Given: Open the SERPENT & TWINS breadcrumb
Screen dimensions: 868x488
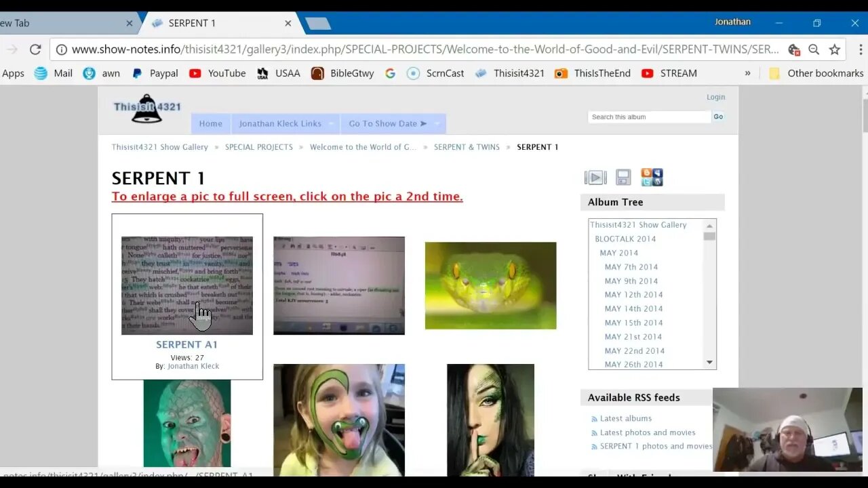Looking at the screenshot, I should (x=467, y=147).
